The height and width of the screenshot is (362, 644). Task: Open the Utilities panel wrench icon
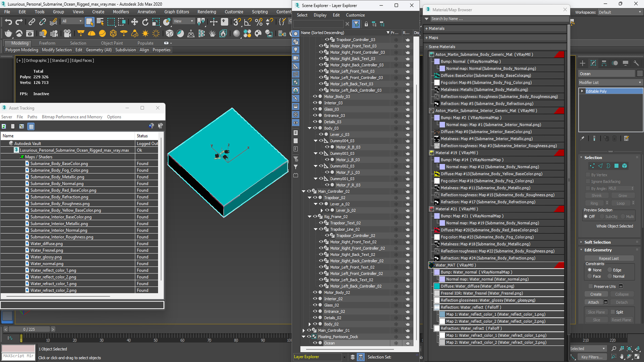pos(636,63)
